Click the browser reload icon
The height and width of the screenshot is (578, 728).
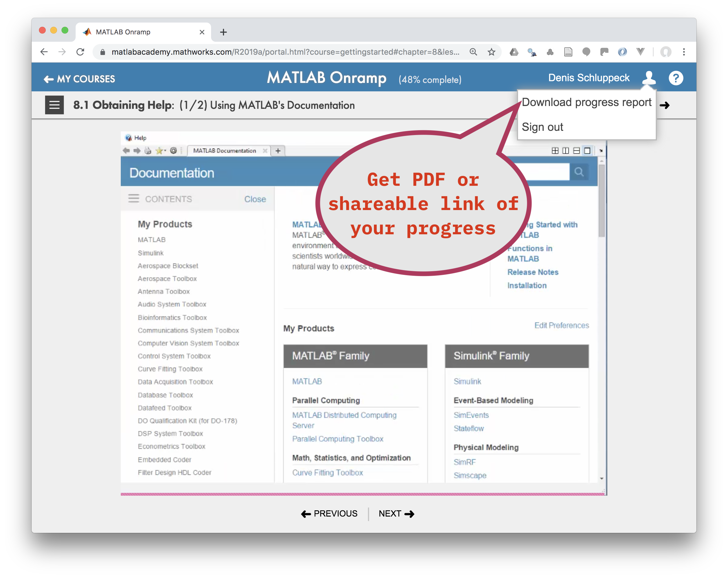[x=80, y=52]
